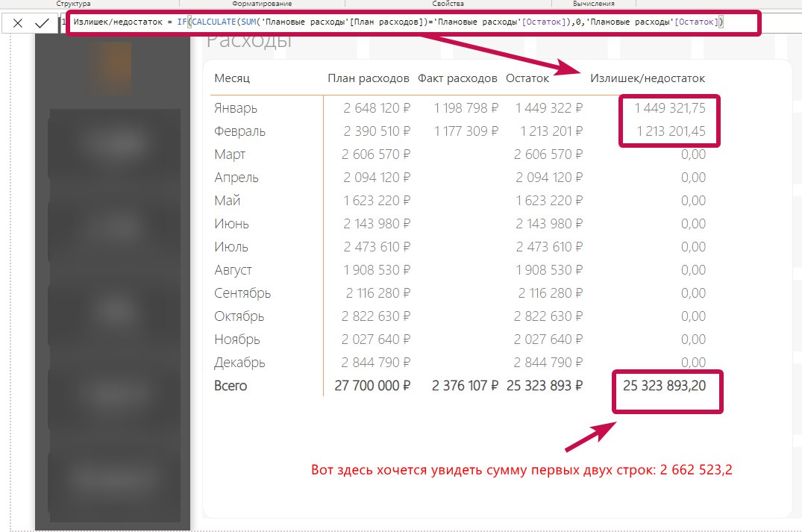Click the February plan value 2 390 510 ₽

pos(377,131)
